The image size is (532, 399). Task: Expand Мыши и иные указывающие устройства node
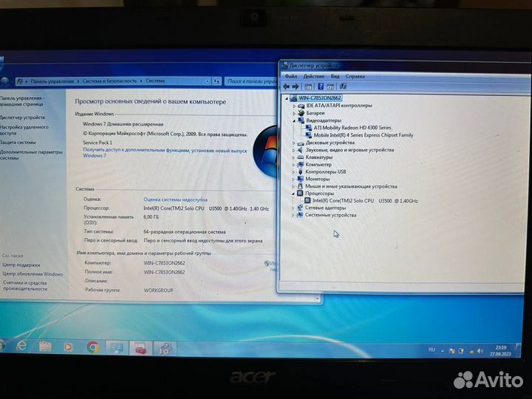tap(293, 187)
